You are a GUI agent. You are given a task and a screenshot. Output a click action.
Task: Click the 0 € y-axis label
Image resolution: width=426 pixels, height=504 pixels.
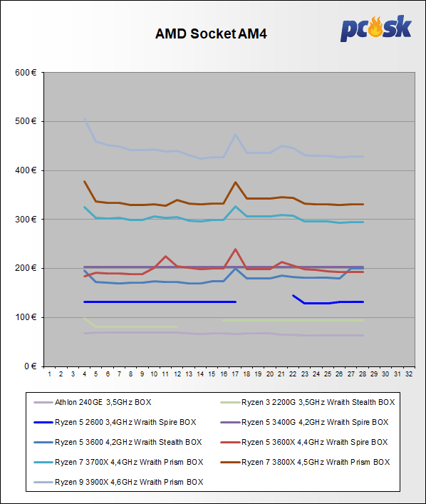click(x=30, y=366)
